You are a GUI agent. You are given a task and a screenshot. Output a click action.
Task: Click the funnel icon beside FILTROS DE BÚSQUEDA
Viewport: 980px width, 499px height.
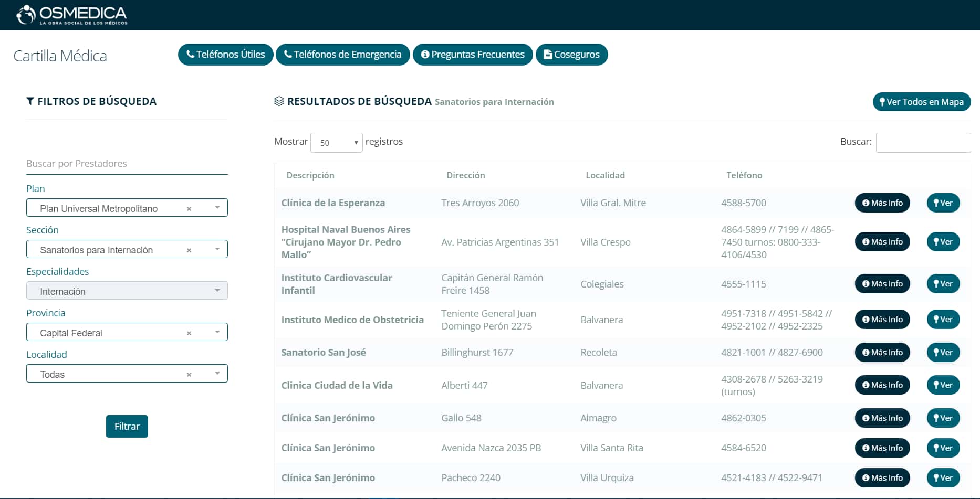point(30,101)
